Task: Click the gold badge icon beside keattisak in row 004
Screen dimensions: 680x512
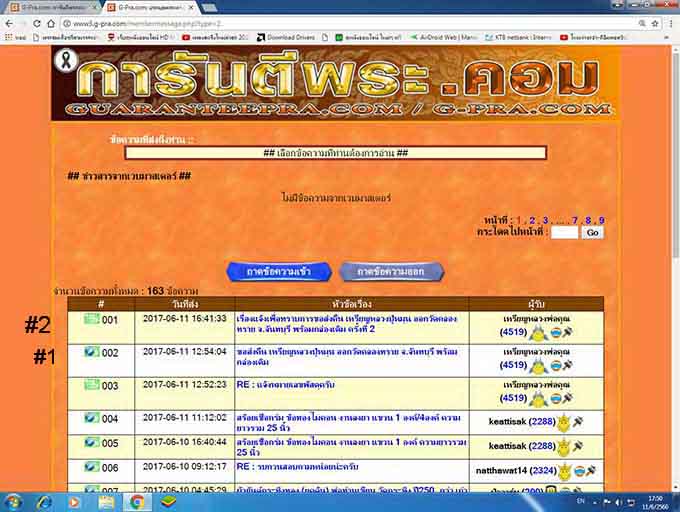Action: click(562, 422)
